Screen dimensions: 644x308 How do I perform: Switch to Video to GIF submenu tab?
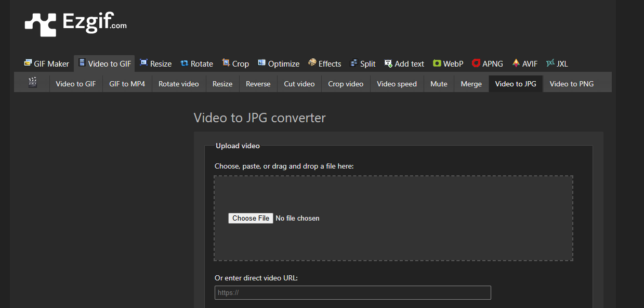tap(76, 84)
